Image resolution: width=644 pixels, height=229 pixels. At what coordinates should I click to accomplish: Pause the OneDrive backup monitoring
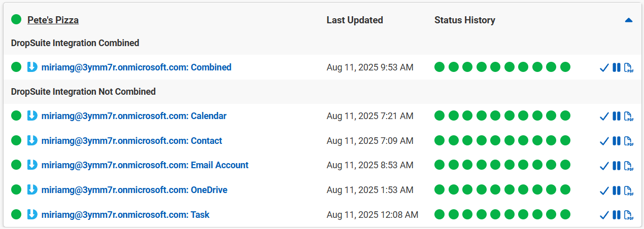click(617, 190)
